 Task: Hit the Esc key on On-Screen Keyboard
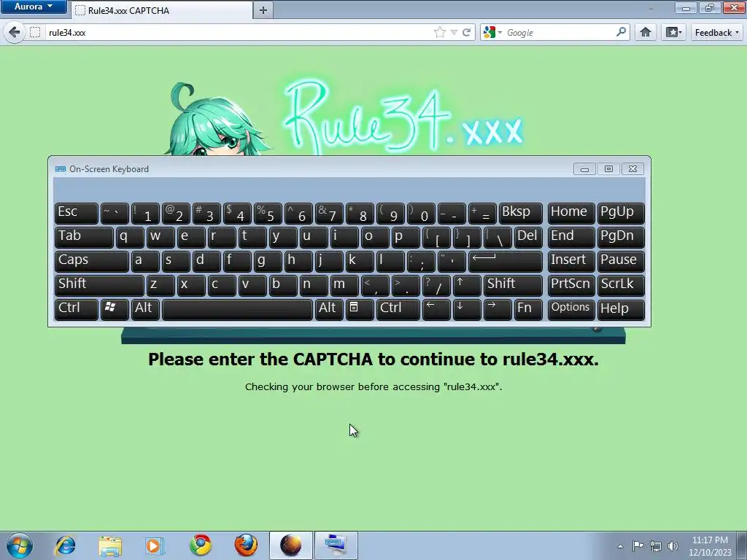coord(76,213)
